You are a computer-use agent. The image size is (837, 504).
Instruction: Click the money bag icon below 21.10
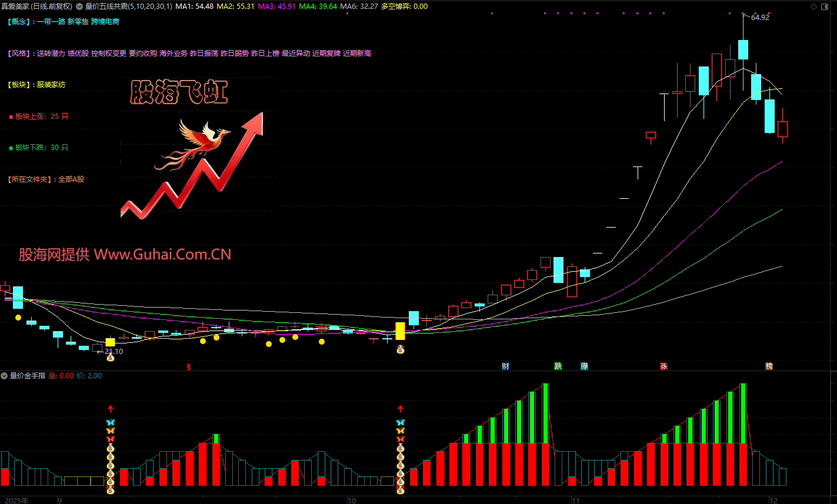110,358
